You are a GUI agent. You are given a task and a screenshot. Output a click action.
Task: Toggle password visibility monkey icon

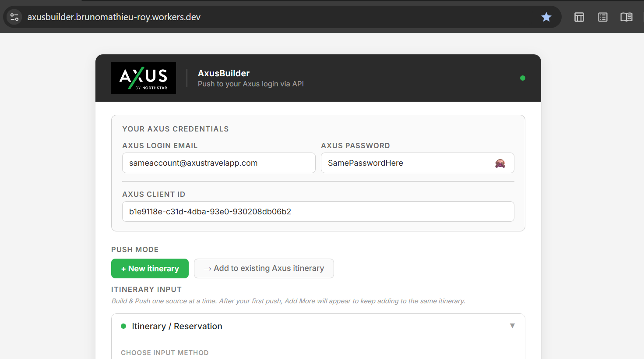[500, 164]
